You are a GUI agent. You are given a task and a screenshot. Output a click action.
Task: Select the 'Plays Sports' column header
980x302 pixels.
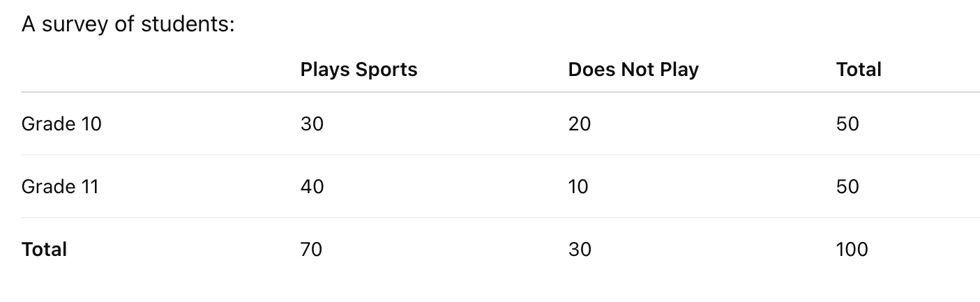(359, 70)
